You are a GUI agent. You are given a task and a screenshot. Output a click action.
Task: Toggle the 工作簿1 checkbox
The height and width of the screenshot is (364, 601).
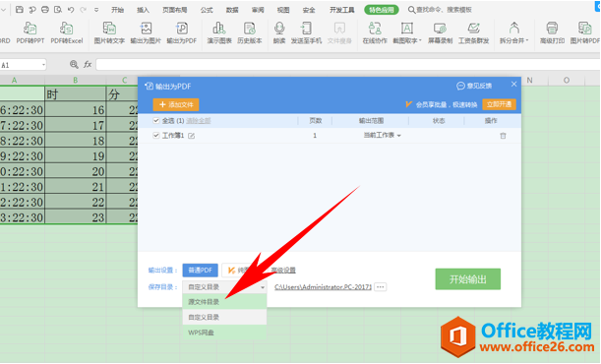(156, 135)
